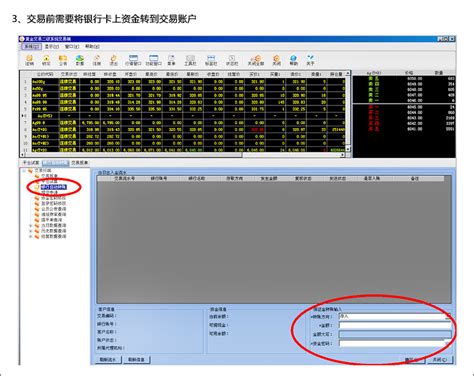Select the Ag99.9 contract row
The image size is (474, 376).
(183, 123)
